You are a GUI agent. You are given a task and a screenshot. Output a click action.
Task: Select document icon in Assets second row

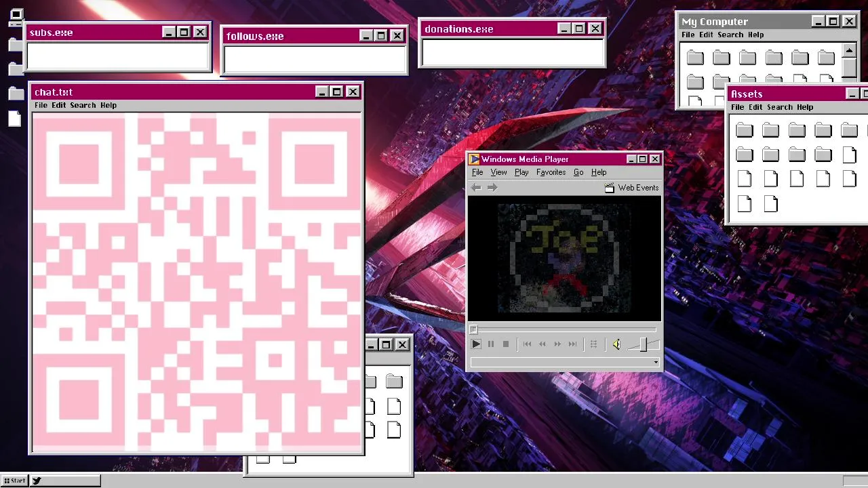click(x=850, y=155)
